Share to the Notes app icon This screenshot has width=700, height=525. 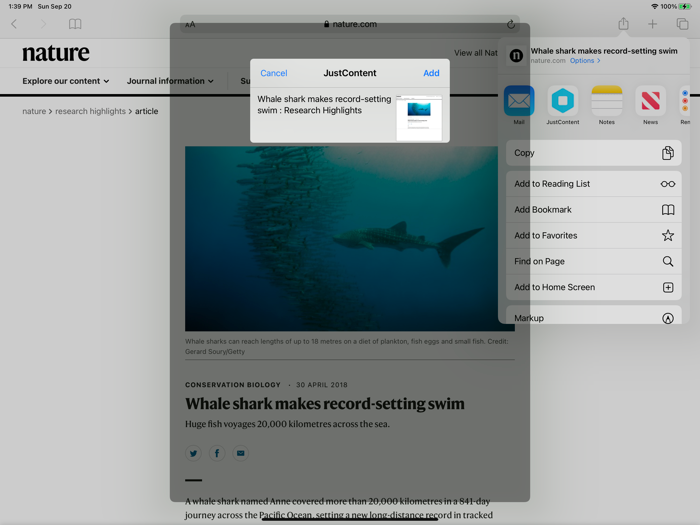click(606, 101)
